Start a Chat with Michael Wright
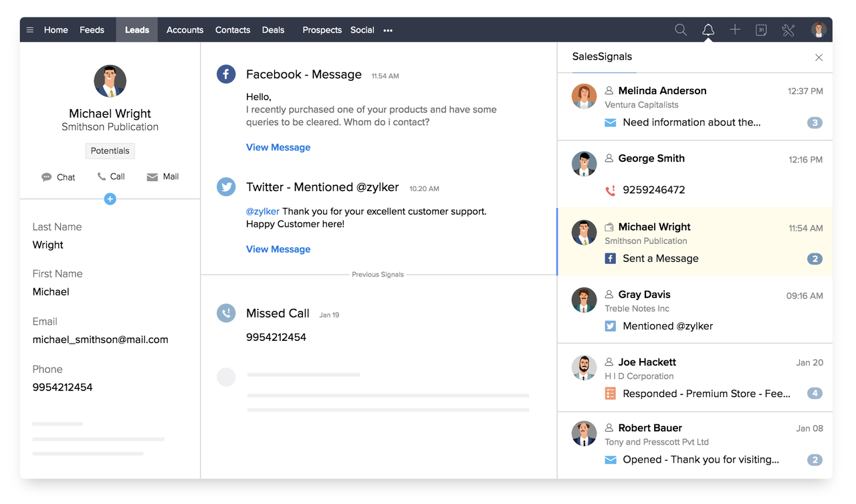This screenshot has height=504, width=856. point(58,177)
